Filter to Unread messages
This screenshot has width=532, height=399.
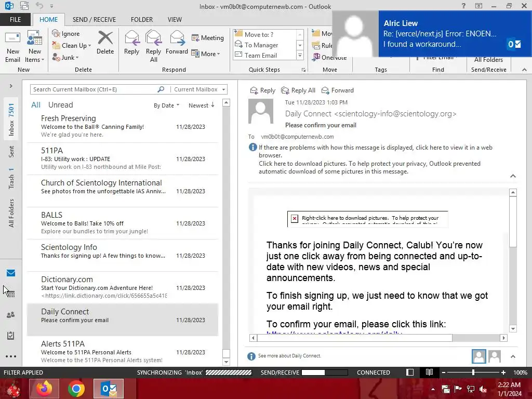[x=60, y=105]
